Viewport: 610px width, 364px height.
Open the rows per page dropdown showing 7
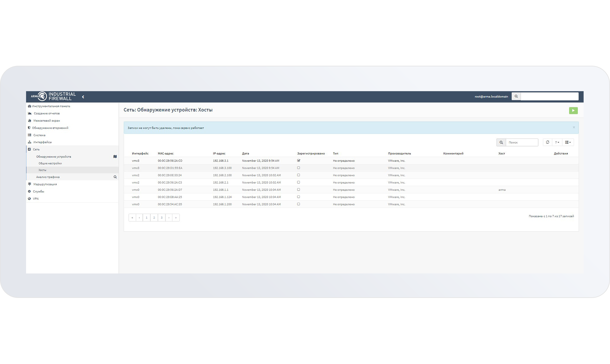(x=557, y=142)
